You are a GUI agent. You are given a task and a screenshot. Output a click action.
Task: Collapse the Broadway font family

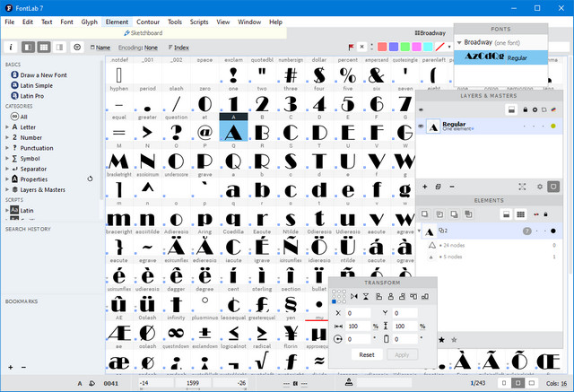point(459,42)
